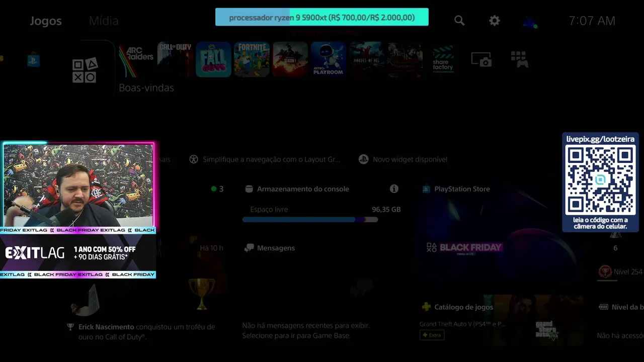Click the Há 10 h timestamp
This screenshot has height=362, width=644.
coord(211,248)
